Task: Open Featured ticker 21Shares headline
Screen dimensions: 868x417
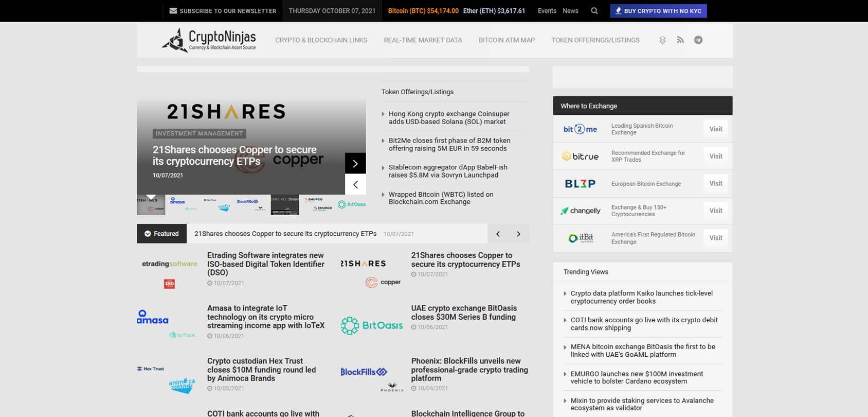Action: 285,234
